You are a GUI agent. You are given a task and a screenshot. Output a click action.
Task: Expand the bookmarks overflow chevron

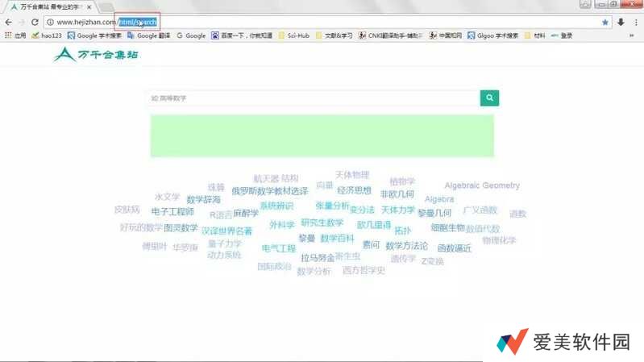(632, 35)
